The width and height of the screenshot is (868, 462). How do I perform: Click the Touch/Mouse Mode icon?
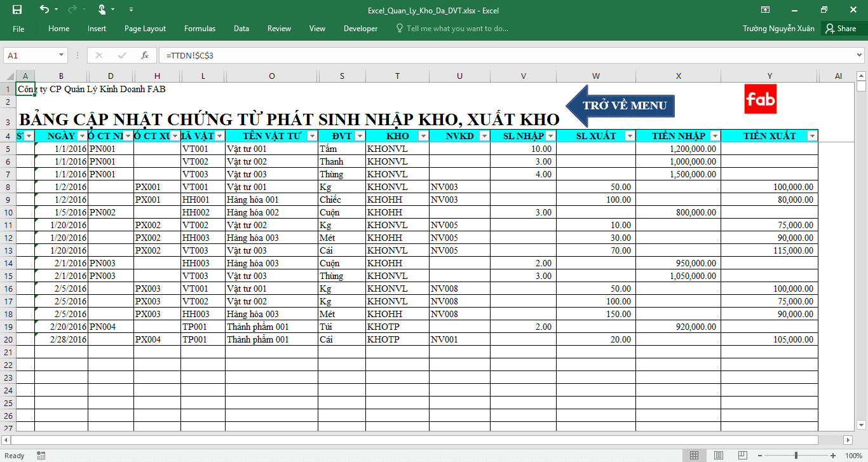[x=102, y=10]
